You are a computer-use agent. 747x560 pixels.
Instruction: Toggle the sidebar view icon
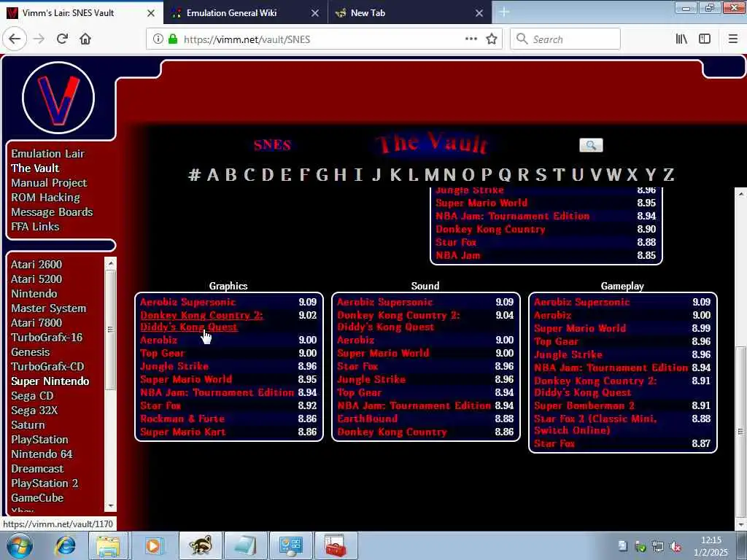point(705,39)
